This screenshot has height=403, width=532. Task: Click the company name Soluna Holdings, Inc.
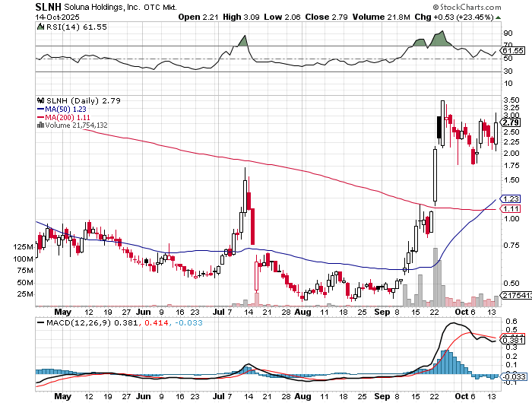(x=102, y=7)
